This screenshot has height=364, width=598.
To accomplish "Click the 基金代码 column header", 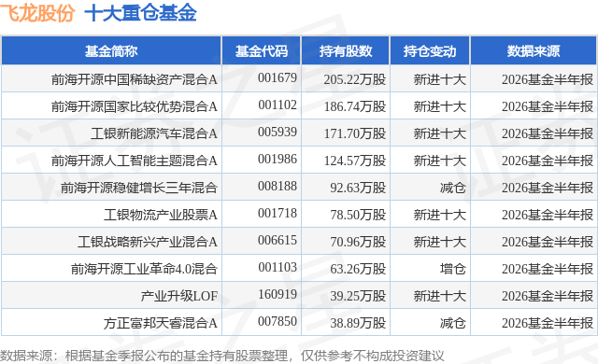I will click(x=262, y=51).
